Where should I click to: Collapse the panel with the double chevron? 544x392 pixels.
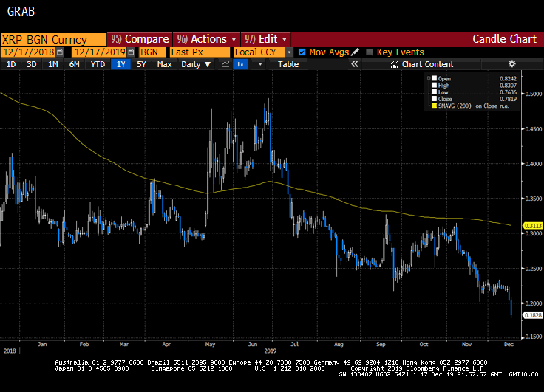354,64
